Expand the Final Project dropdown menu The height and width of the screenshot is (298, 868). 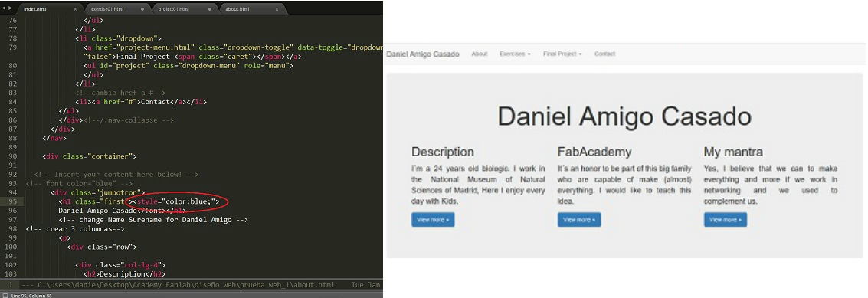tap(562, 54)
